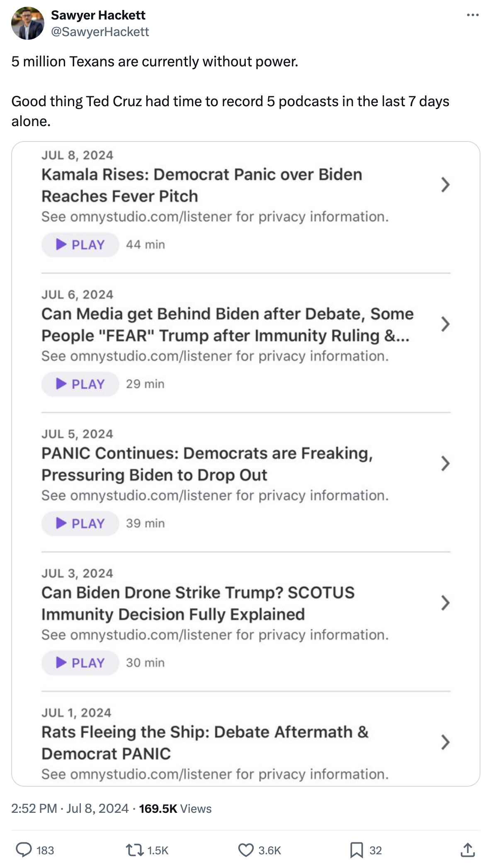Image resolution: width=490 pixels, height=868 pixels.
Task: Click the 2:52 PM Jul 8, 2024 timestamp
Action: 70,809
